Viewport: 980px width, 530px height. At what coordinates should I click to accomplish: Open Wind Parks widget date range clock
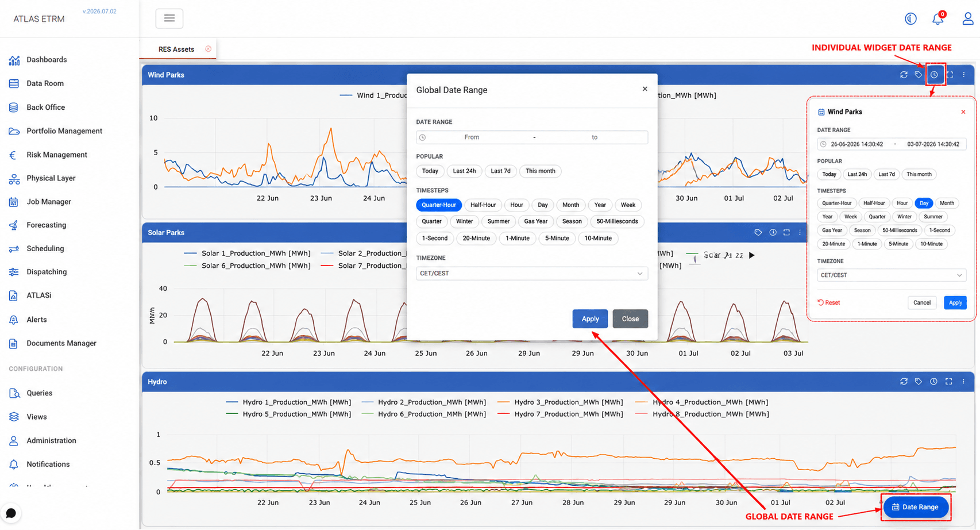(935, 75)
